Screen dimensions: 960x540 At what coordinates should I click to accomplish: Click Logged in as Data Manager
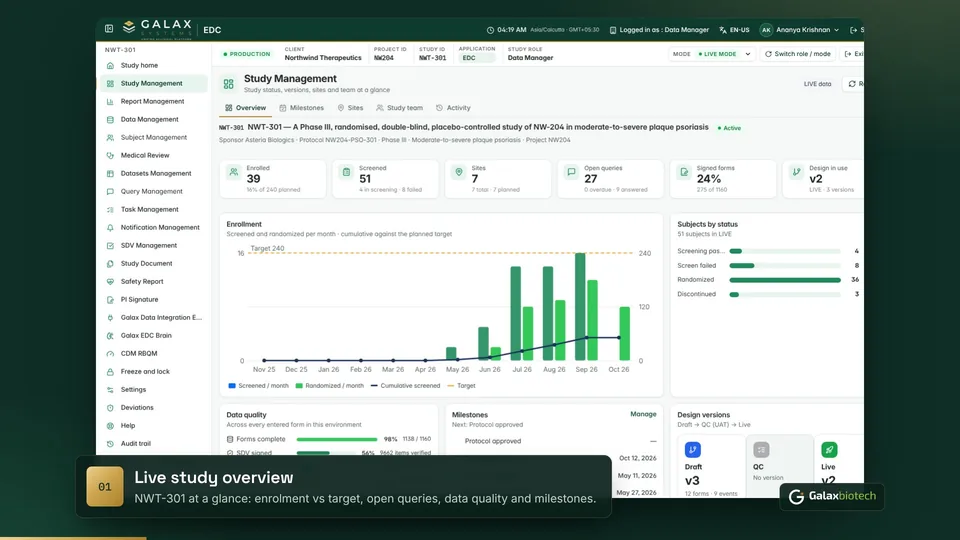(659, 29)
